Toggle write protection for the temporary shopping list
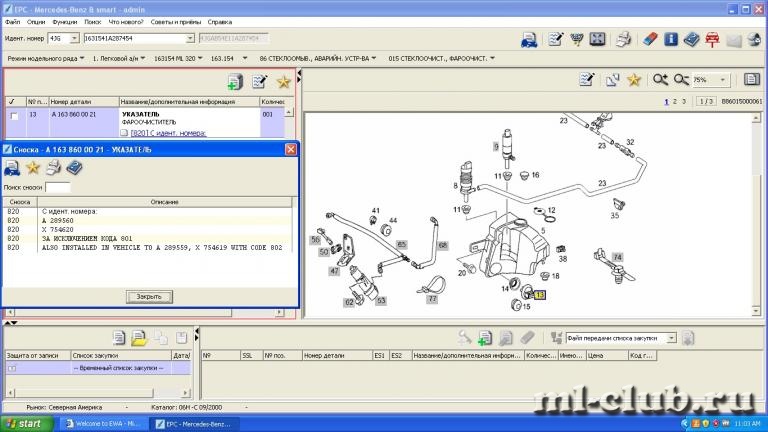768x432 pixels. click(12, 368)
